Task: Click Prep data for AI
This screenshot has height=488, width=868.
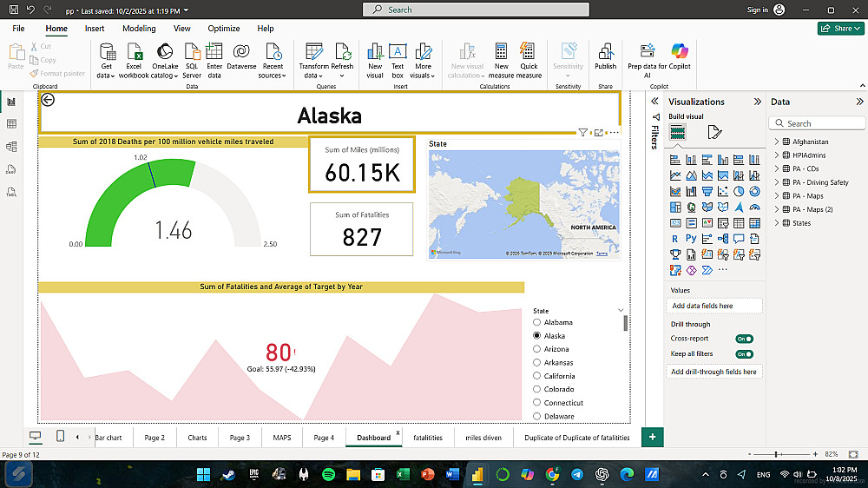Action: pyautogui.click(x=648, y=61)
